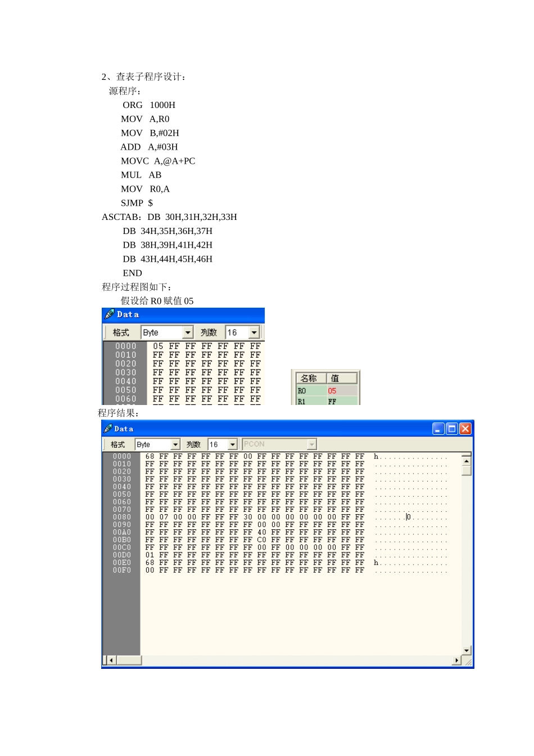Open the PCON dropdown list
The height and width of the screenshot is (756, 534).
click(312, 444)
